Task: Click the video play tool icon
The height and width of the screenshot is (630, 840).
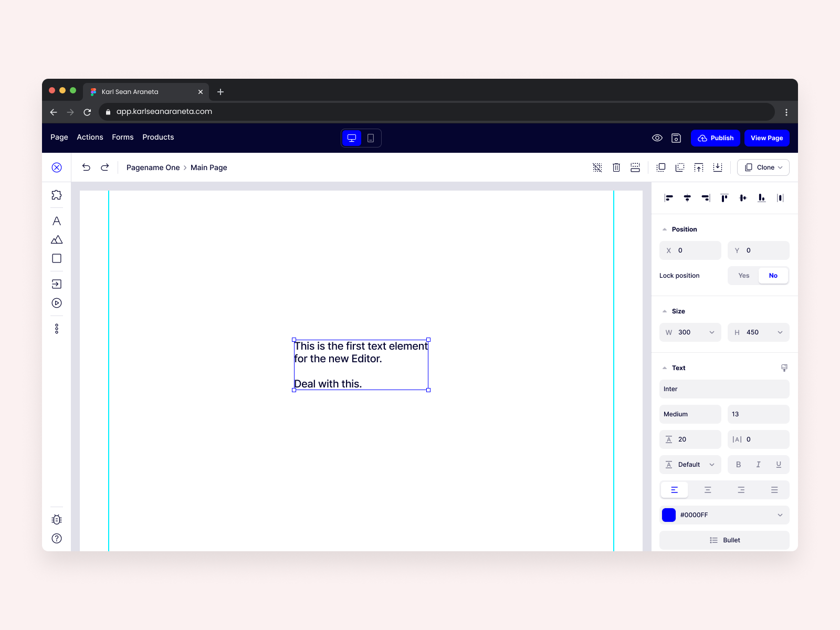Action: pyautogui.click(x=57, y=303)
